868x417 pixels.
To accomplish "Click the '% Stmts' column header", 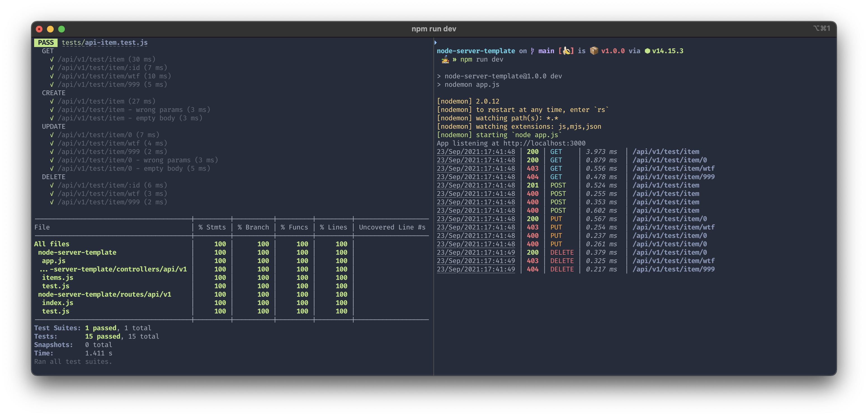I will pos(212,227).
